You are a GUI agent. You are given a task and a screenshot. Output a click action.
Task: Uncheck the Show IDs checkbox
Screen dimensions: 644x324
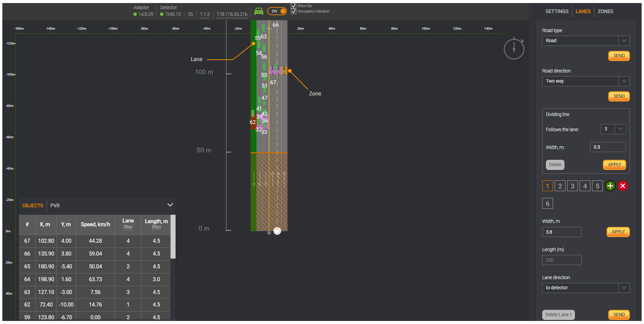294,6
